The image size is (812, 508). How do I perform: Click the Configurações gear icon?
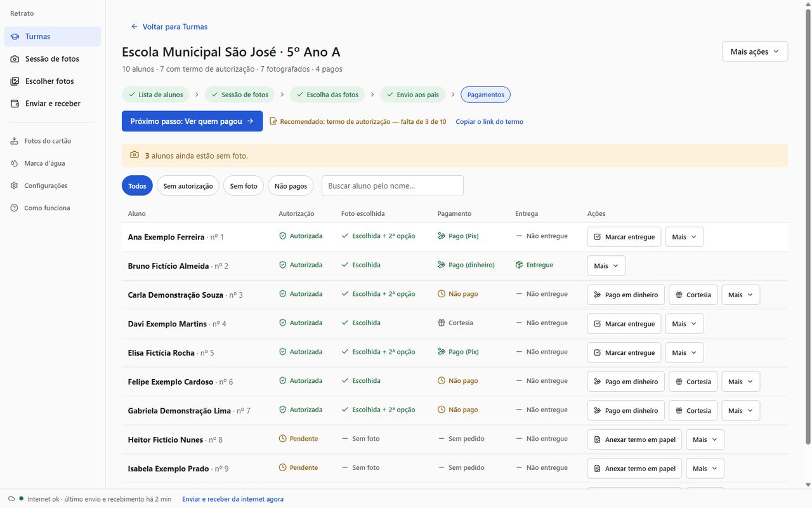(x=14, y=185)
